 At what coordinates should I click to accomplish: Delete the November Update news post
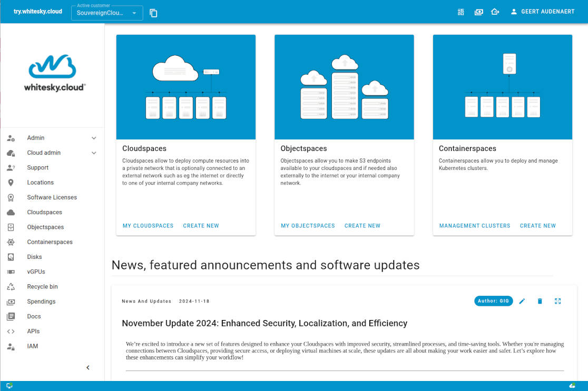pos(540,301)
